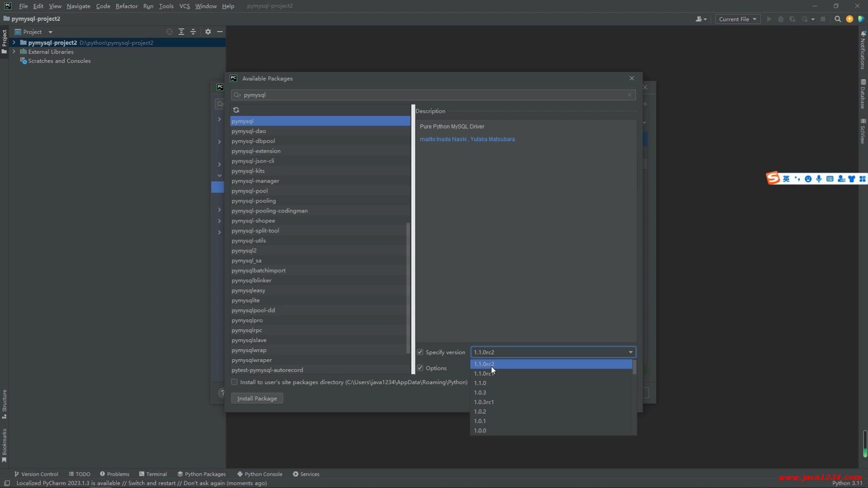
Task: Click Sogou emoji face icon
Action: pyautogui.click(x=808, y=179)
